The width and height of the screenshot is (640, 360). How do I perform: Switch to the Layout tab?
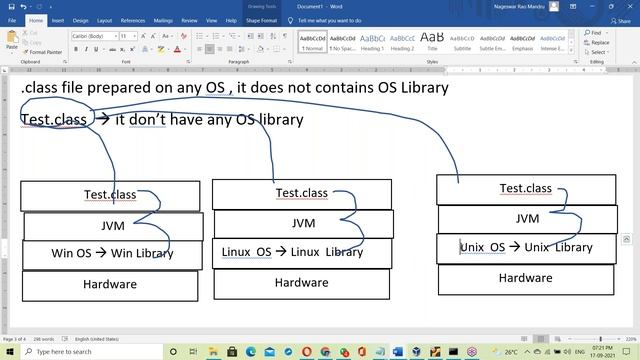pyautogui.click(x=104, y=20)
